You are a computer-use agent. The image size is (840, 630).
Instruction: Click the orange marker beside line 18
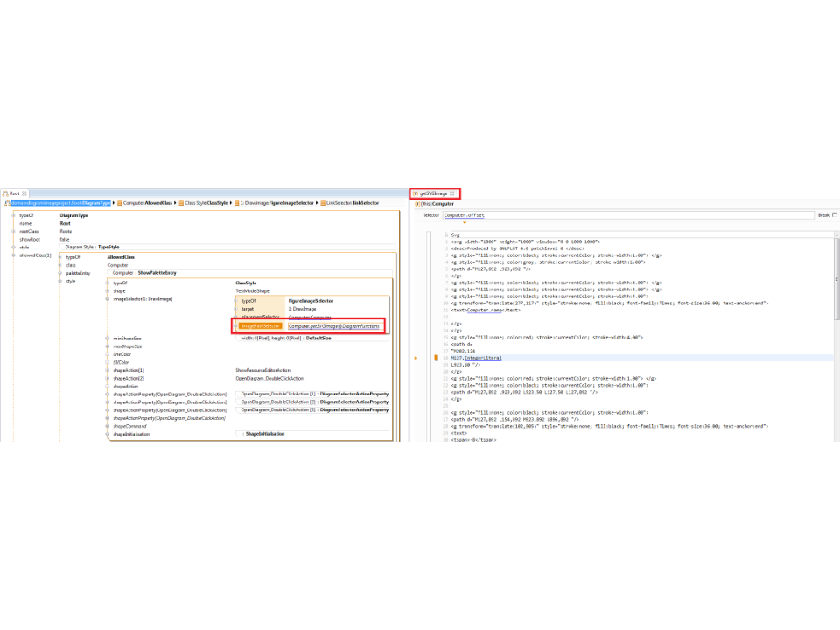pos(435,358)
